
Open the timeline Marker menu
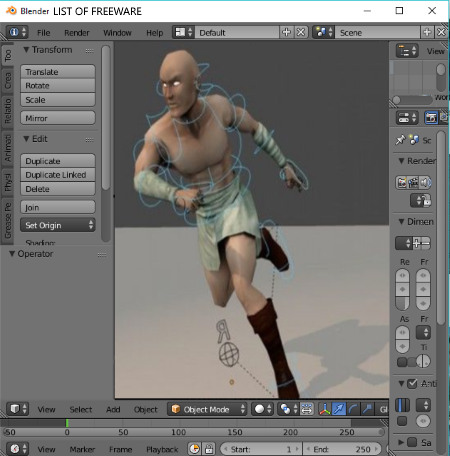[82, 449]
